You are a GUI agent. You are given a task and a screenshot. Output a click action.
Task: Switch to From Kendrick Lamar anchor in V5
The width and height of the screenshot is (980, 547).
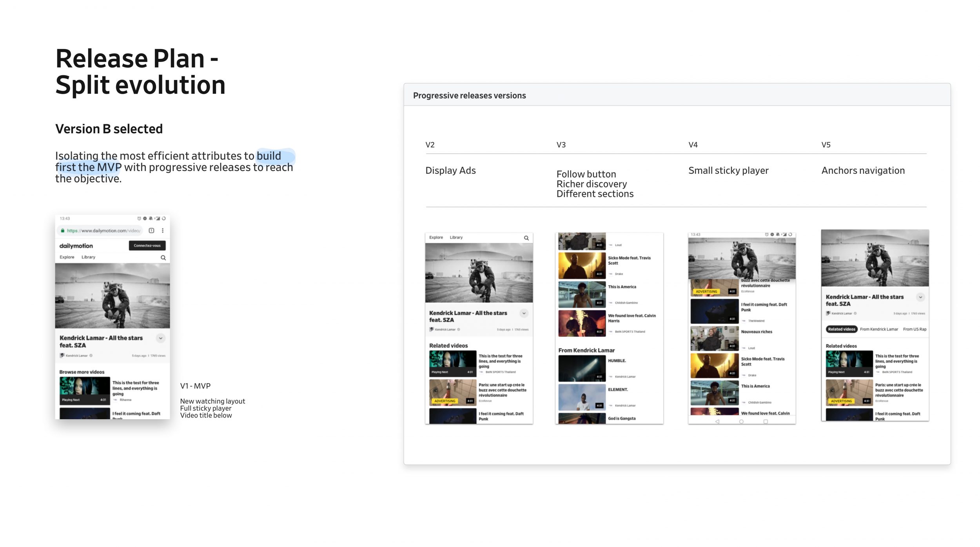[879, 329]
